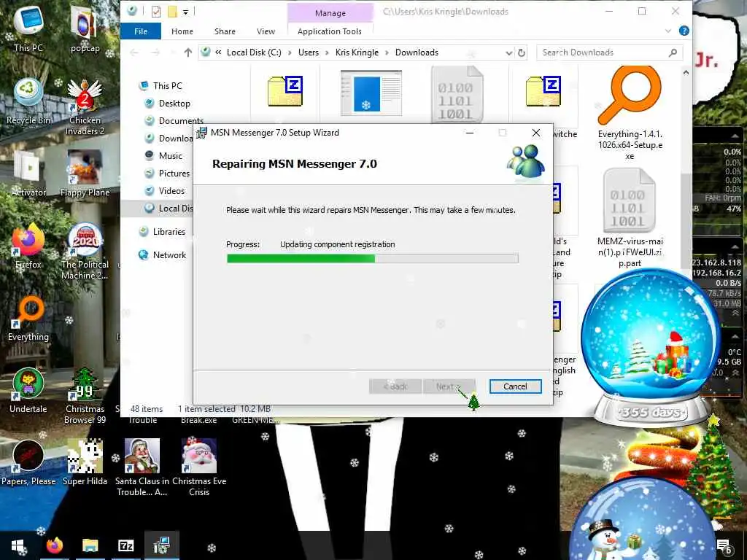Switch to the Home ribbon tab
Viewport: 747px width, 560px height.
182,31
